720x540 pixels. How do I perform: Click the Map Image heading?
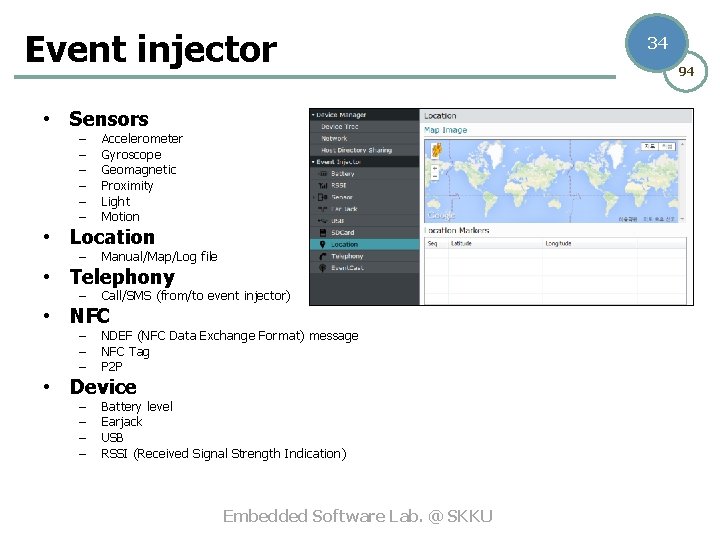click(445, 130)
